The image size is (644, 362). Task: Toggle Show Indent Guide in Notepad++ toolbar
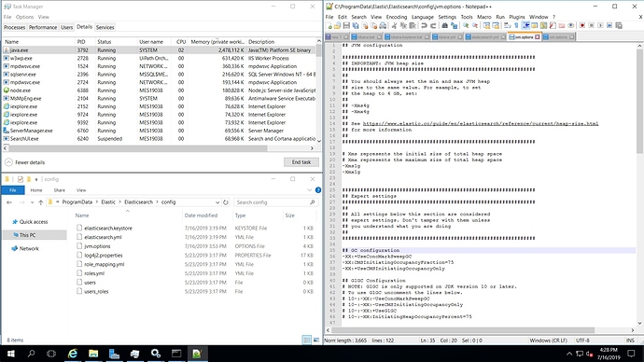coord(525,25)
